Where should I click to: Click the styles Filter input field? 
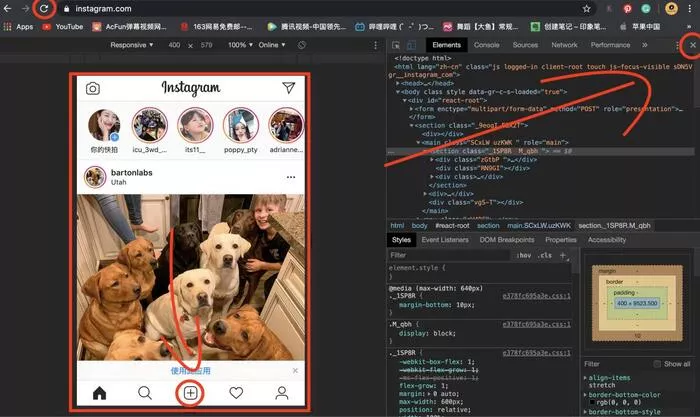pyautogui.click(x=449, y=255)
